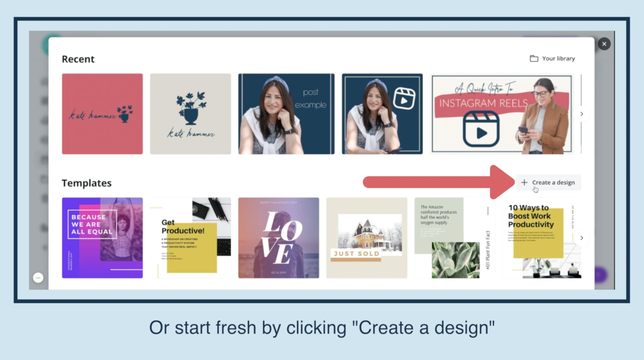Select the Get Productive! template
The width and height of the screenshot is (644, 360).
point(190,238)
